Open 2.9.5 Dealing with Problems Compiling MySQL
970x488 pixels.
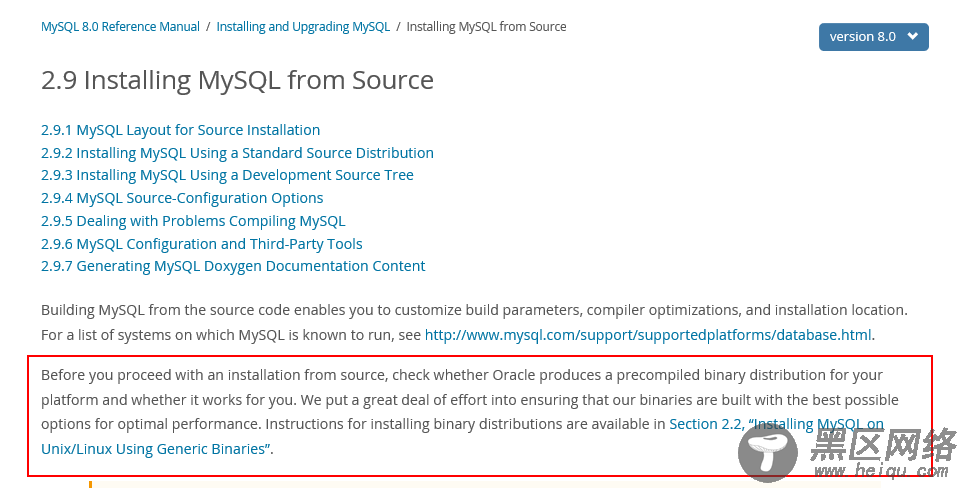193,221
